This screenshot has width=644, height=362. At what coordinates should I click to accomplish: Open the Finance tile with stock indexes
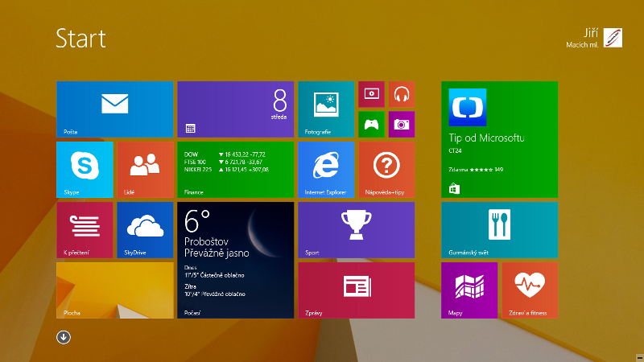(235, 169)
